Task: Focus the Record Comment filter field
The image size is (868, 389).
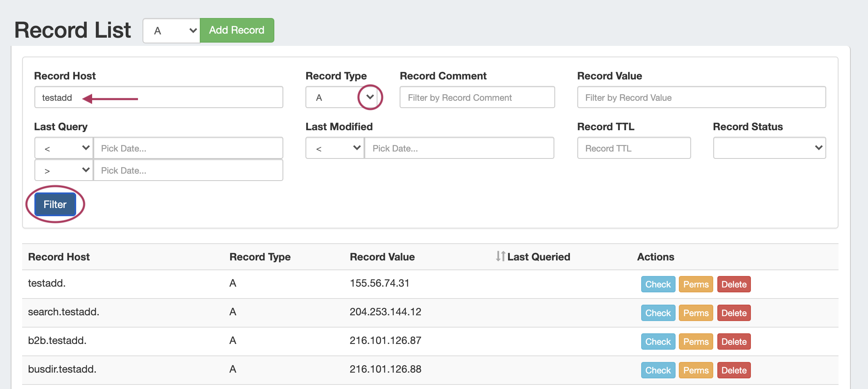Action: (x=477, y=97)
